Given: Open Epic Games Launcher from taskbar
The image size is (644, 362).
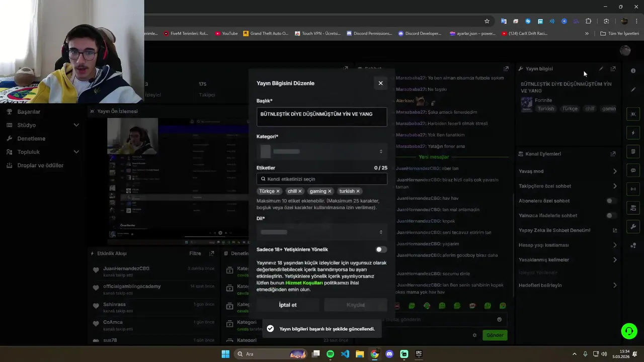Looking at the screenshot, I should click(419, 354).
